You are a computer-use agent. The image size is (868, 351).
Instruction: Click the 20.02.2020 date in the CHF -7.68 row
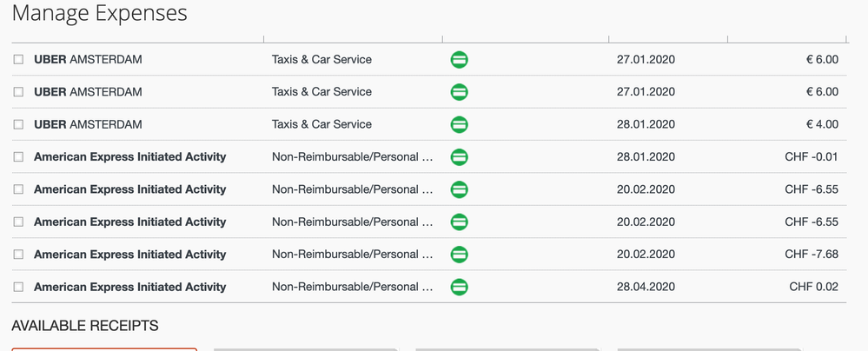tap(646, 254)
